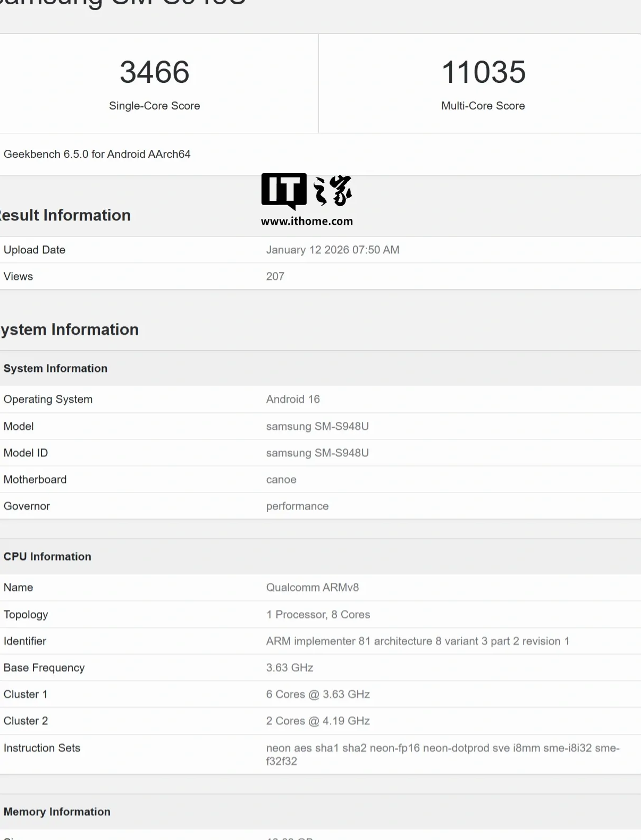
Task: Click the CPU Information section header
Action: click(x=47, y=556)
